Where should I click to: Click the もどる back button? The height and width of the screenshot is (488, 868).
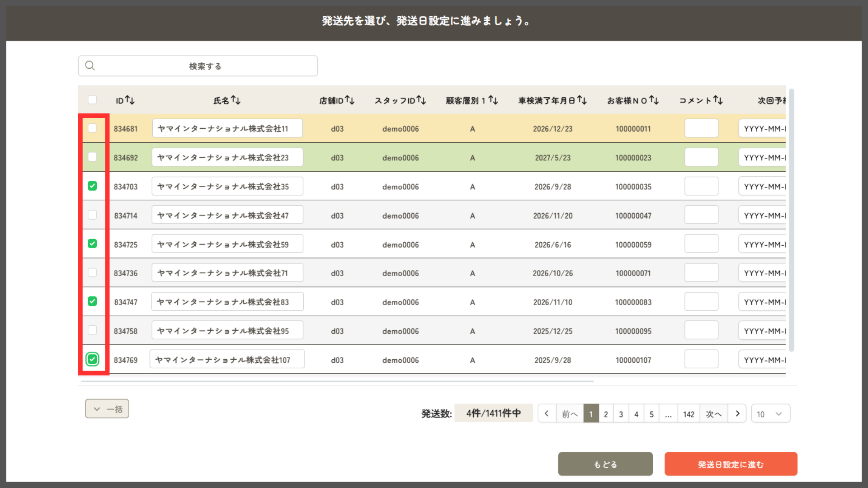point(605,464)
